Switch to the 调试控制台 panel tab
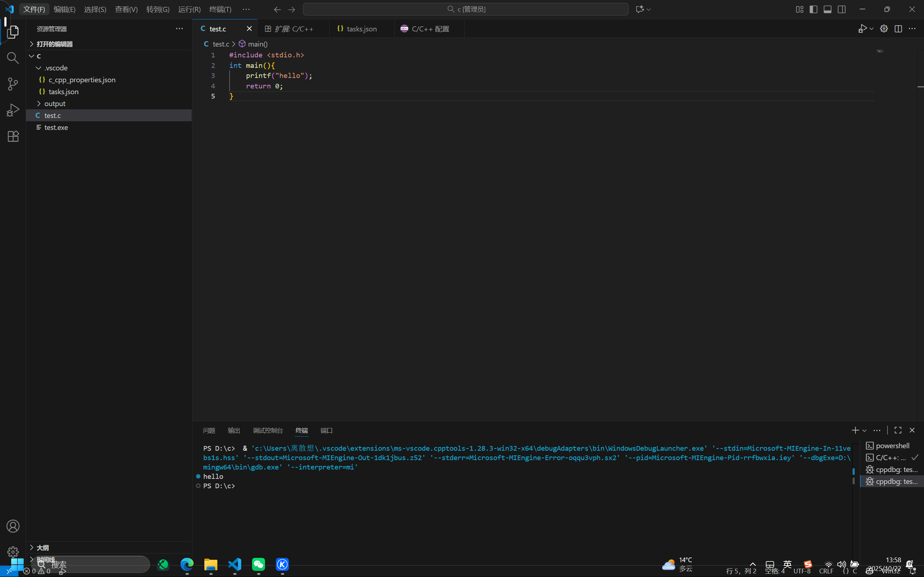 268,430
